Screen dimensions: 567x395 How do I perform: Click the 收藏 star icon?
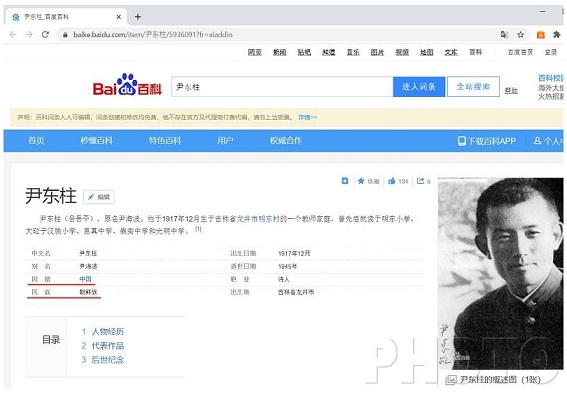[361, 181]
